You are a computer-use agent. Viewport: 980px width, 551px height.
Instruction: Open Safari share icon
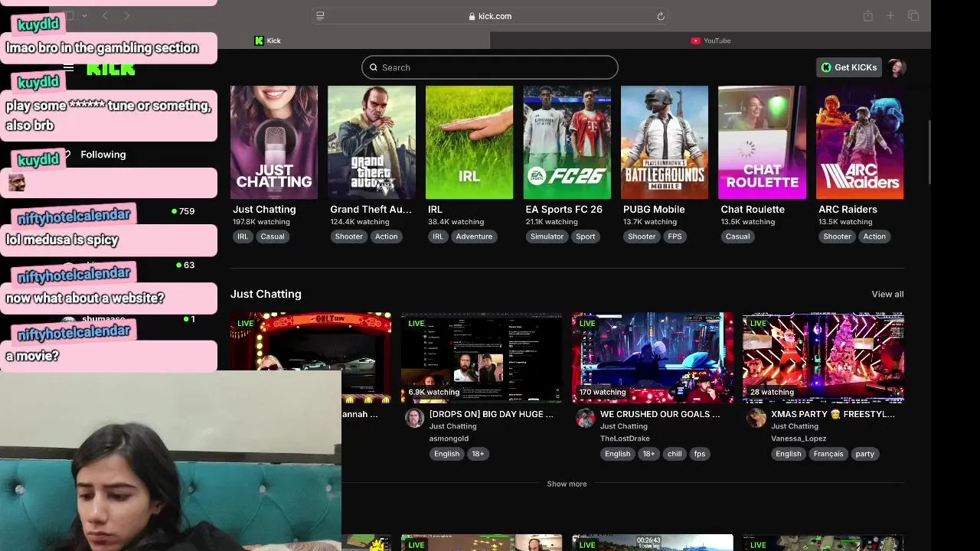pos(867,16)
